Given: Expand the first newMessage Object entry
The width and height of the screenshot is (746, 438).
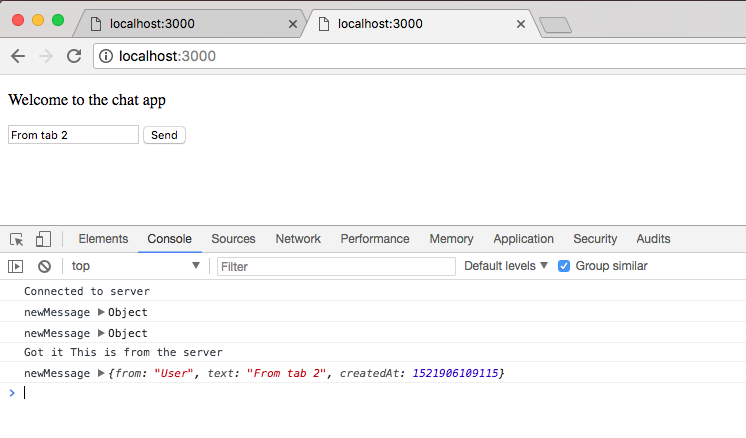Looking at the screenshot, I should 100,312.
